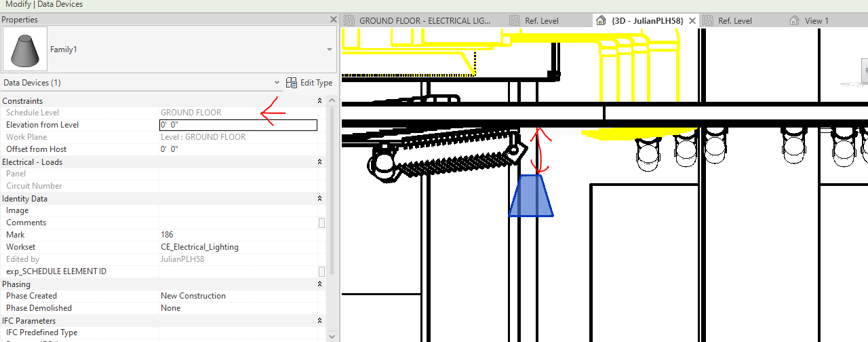Screen dimensions: 868x342
Task: Click the Schedule Level value GROUND FLOOR
Action: [x=191, y=113]
